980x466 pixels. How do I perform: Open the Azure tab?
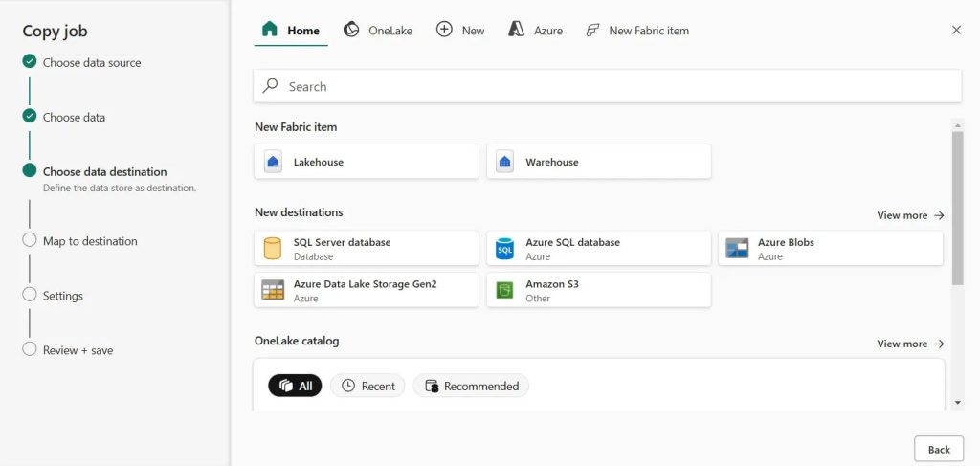click(x=535, y=30)
